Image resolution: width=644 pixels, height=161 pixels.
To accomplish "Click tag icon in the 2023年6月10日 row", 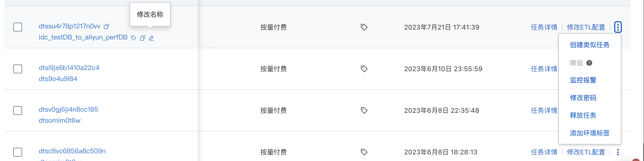I will coord(364,69).
